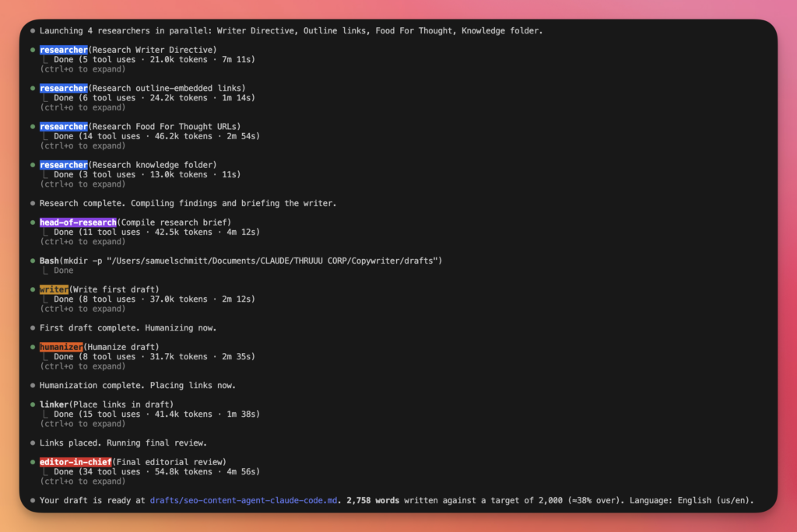797x532 pixels.
Task: Click the status dot next to "Research complete"
Action: pos(33,204)
